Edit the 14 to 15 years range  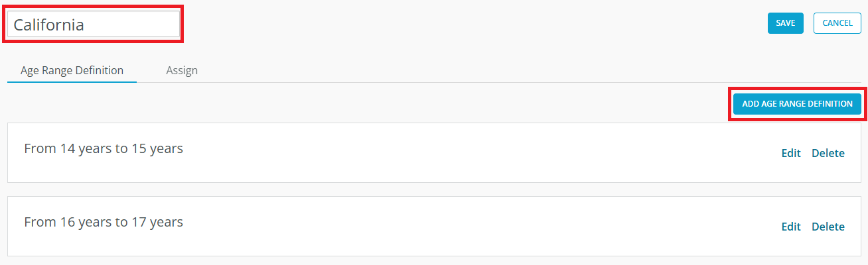(x=791, y=153)
